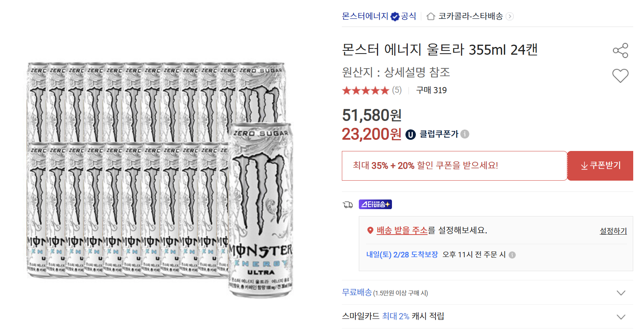Screen dimensions: 644x332
Task: Click the 배송 받을 주소 link
Action: click(x=402, y=230)
